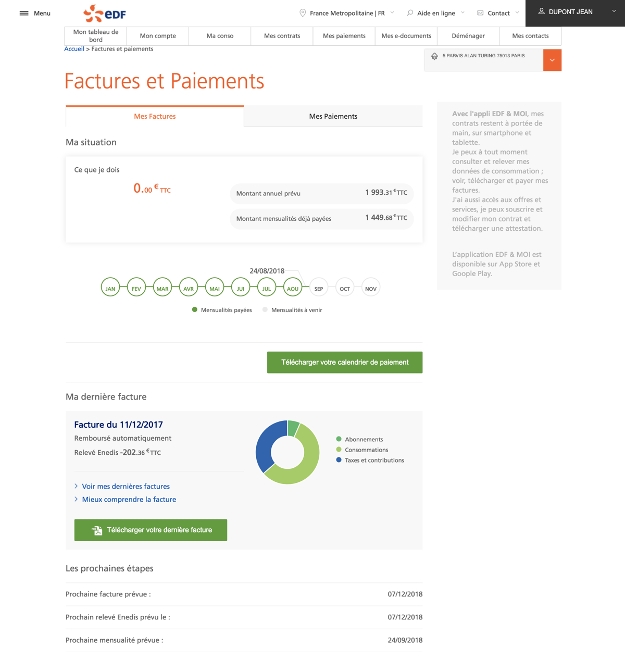Click the Accueil breadcrumb link
Image resolution: width=625 pixels, height=672 pixels.
click(74, 49)
